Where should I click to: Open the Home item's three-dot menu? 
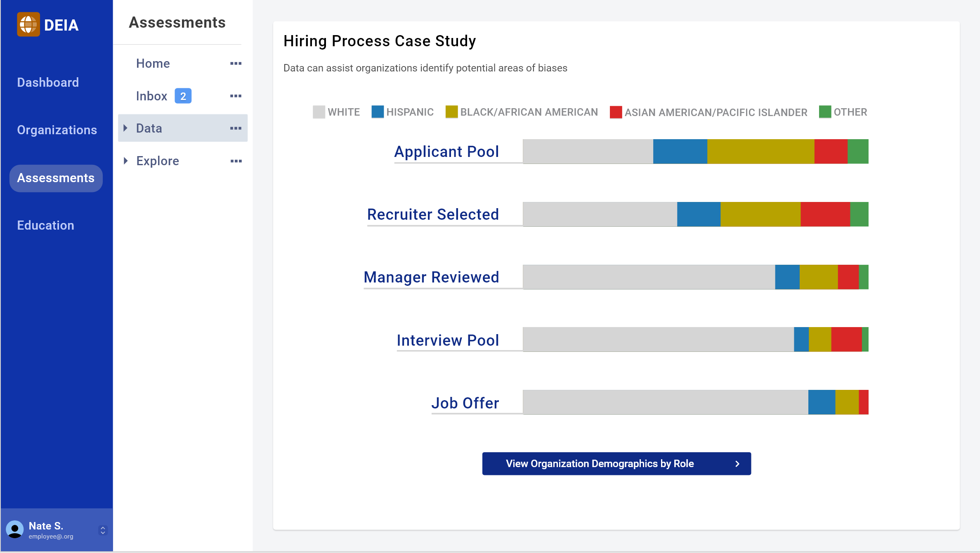[236, 64]
